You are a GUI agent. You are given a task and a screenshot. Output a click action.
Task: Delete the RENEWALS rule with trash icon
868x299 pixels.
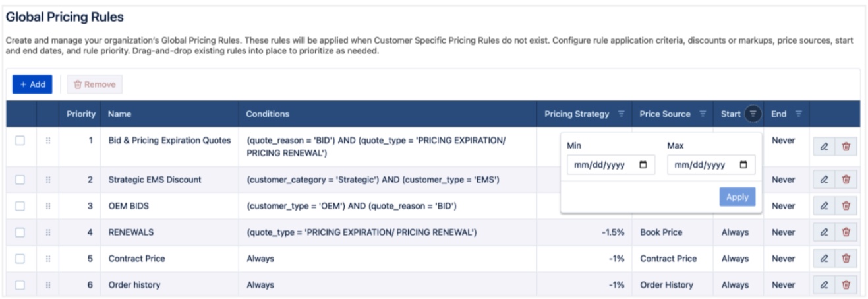pyautogui.click(x=846, y=232)
